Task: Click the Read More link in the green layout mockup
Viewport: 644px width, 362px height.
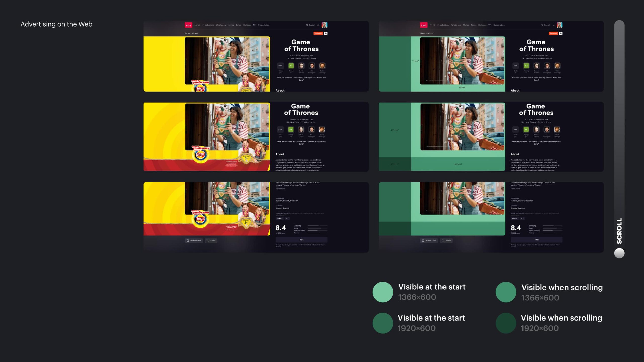Action: (x=515, y=189)
